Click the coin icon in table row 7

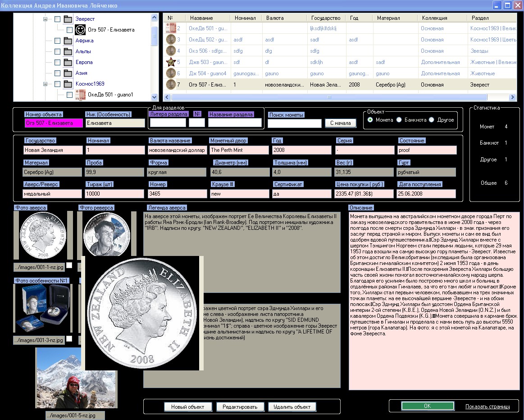pyautogui.click(x=171, y=85)
